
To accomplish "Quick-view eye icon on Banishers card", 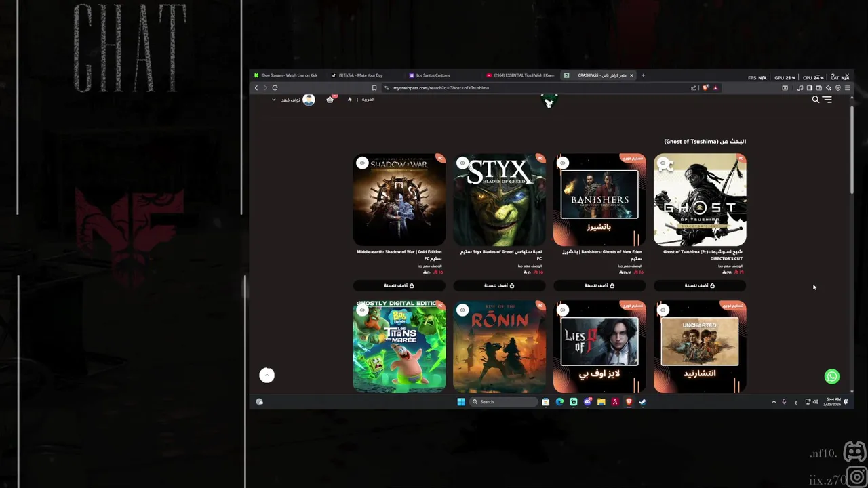I will tap(562, 163).
